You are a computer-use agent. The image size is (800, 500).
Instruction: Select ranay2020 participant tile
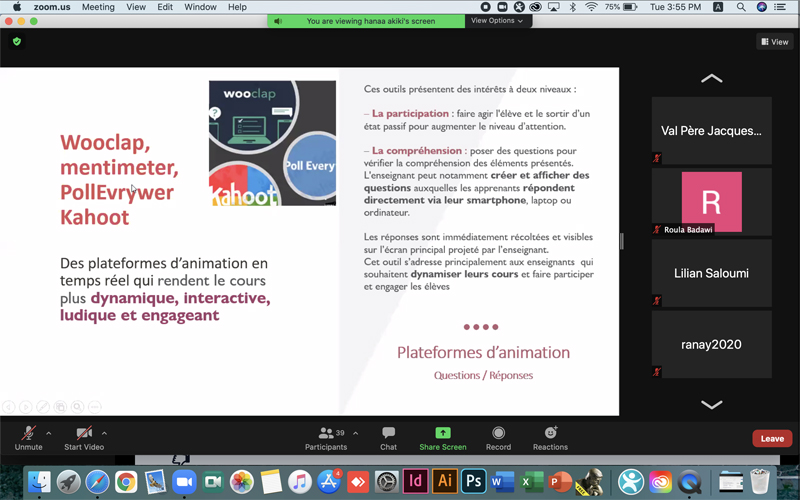click(x=711, y=344)
